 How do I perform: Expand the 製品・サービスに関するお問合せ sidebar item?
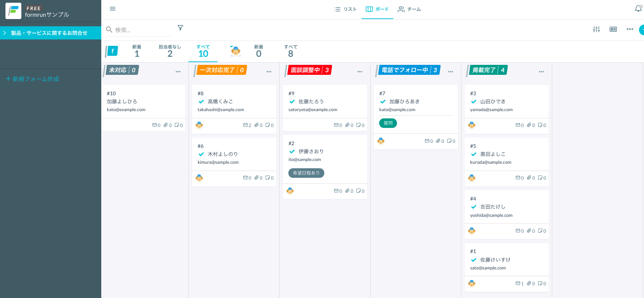coord(5,33)
